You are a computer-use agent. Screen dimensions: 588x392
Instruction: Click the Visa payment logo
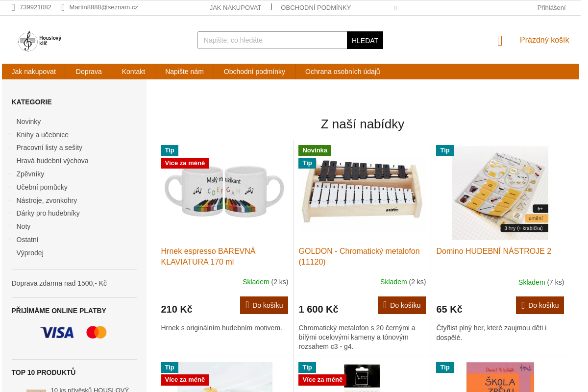click(x=57, y=333)
